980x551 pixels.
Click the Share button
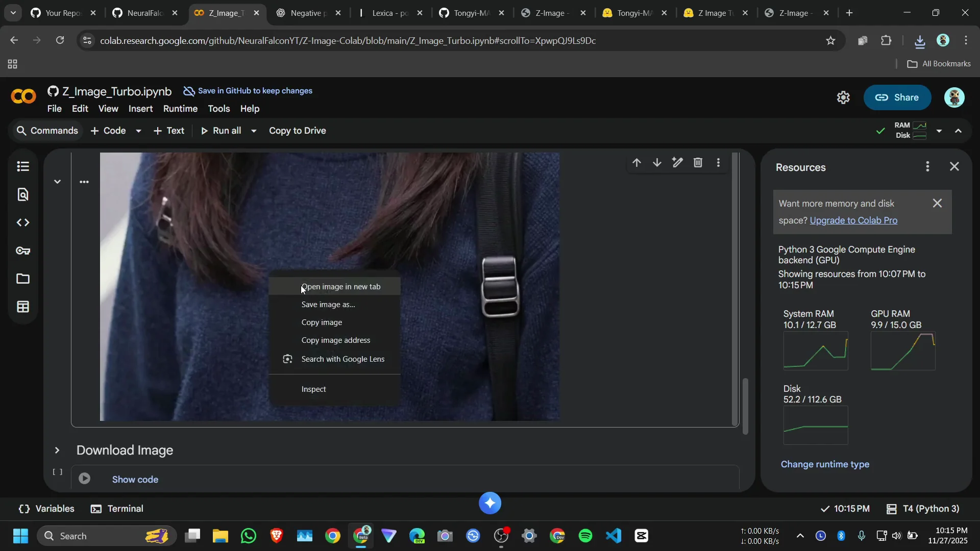pyautogui.click(x=897, y=97)
